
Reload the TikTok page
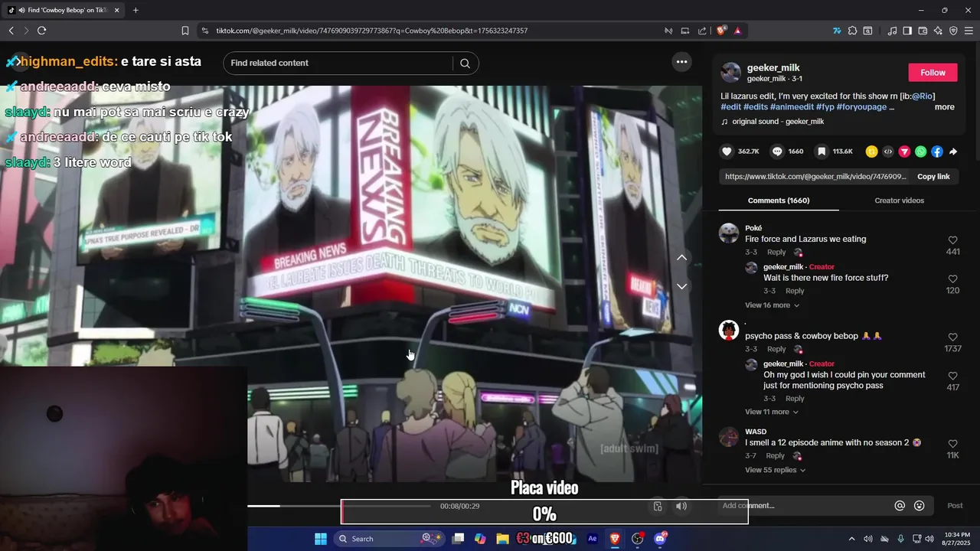tap(41, 31)
